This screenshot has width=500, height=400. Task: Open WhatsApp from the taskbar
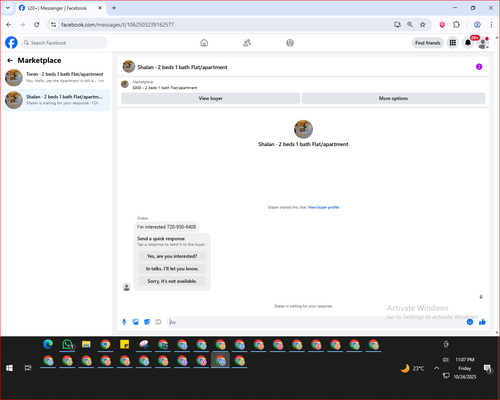click(67, 344)
